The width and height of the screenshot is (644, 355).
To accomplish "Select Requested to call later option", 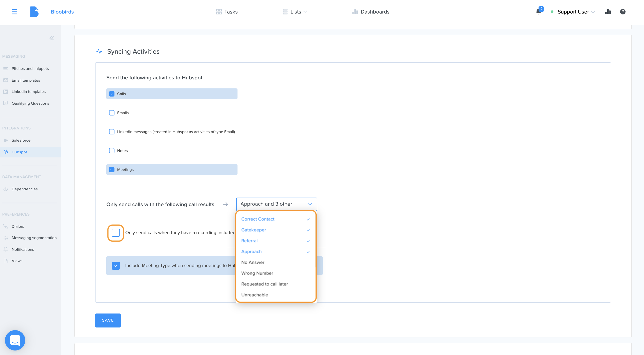I will pyautogui.click(x=276, y=284).
